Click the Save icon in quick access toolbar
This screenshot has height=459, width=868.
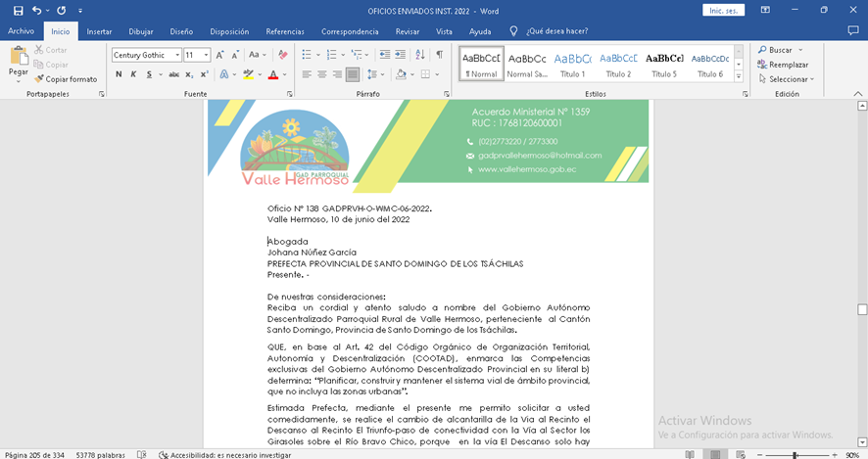[x=18, y=10]
